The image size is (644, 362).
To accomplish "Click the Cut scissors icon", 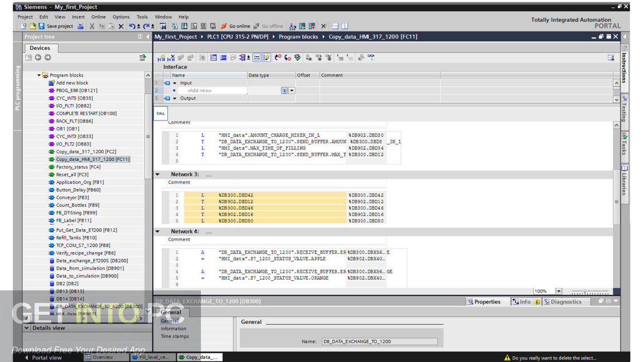I will 92,26.
